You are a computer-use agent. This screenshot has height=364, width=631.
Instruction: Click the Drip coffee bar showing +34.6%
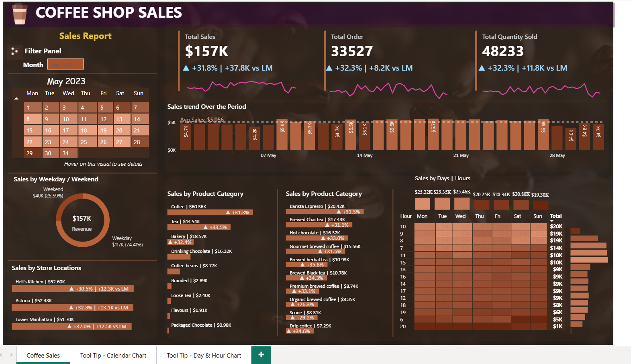coord(300,331)
